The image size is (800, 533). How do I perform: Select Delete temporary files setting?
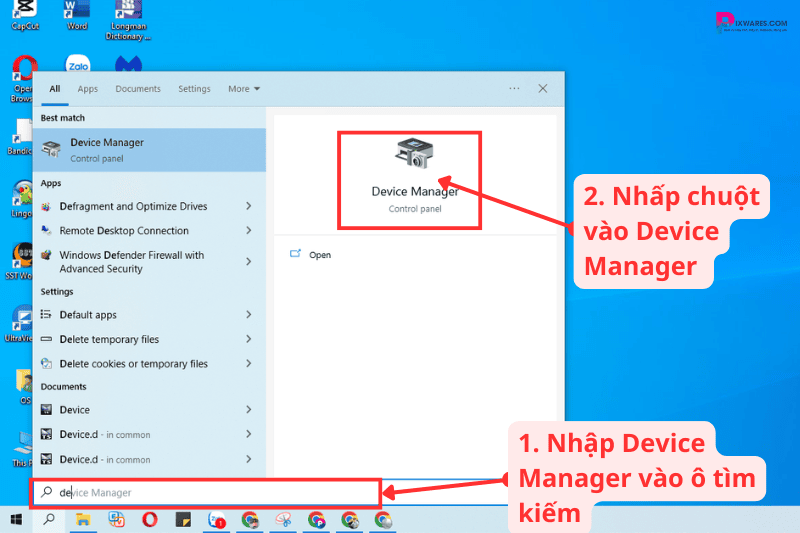[109, 340]
